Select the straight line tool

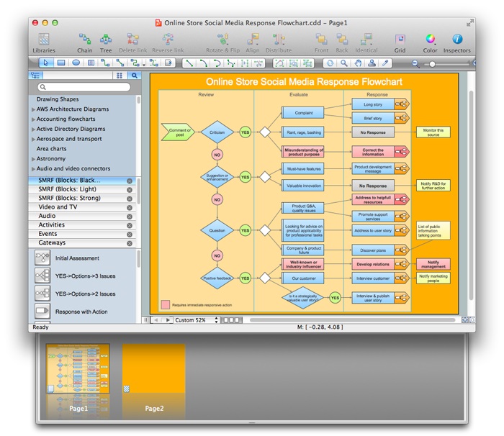pos(189,63)
